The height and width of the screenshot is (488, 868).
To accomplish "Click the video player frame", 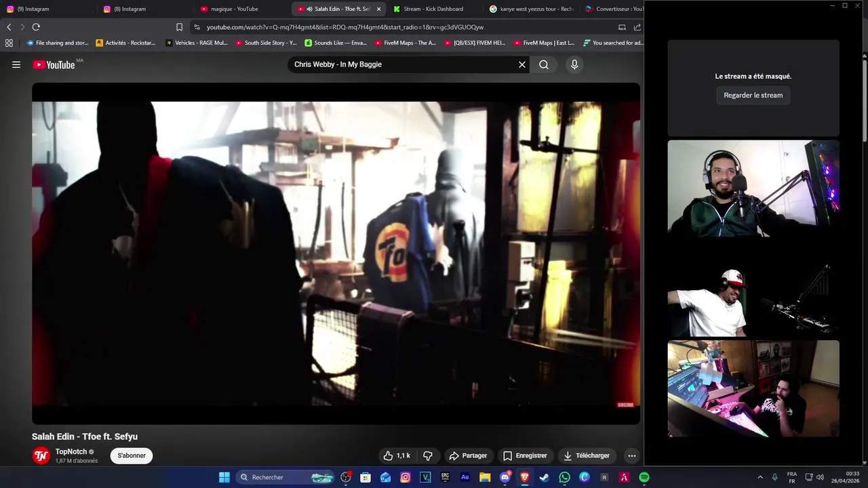I will coord(336,253).
